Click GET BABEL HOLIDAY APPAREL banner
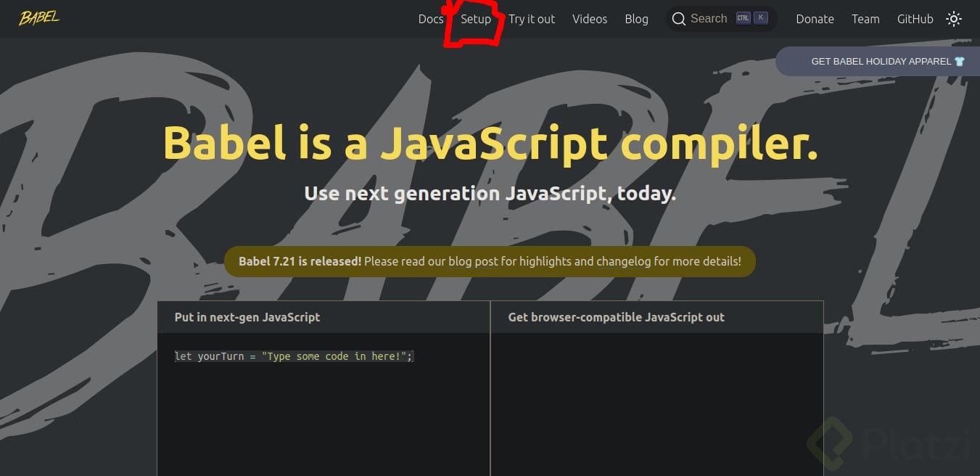This screenshot has width=980, height=476. click(x=878, y=62)
